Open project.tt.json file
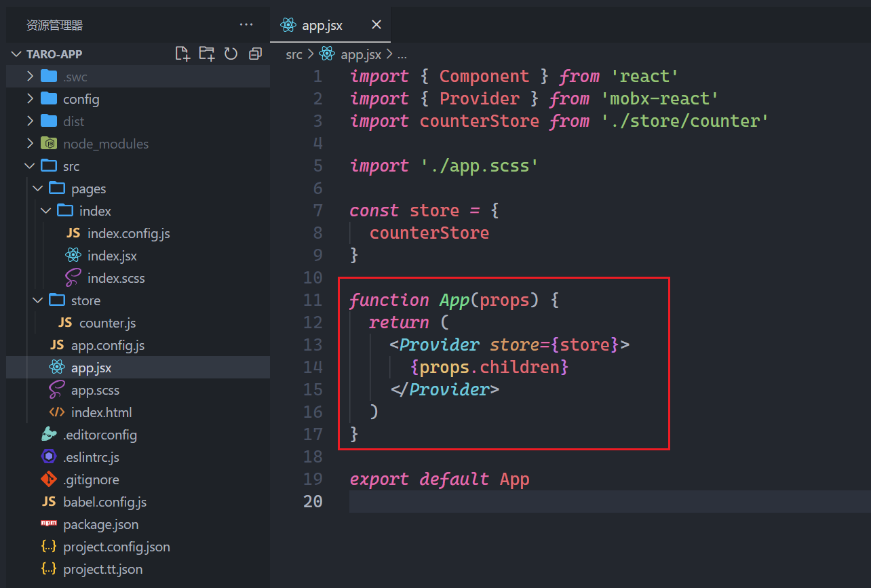 102,569
